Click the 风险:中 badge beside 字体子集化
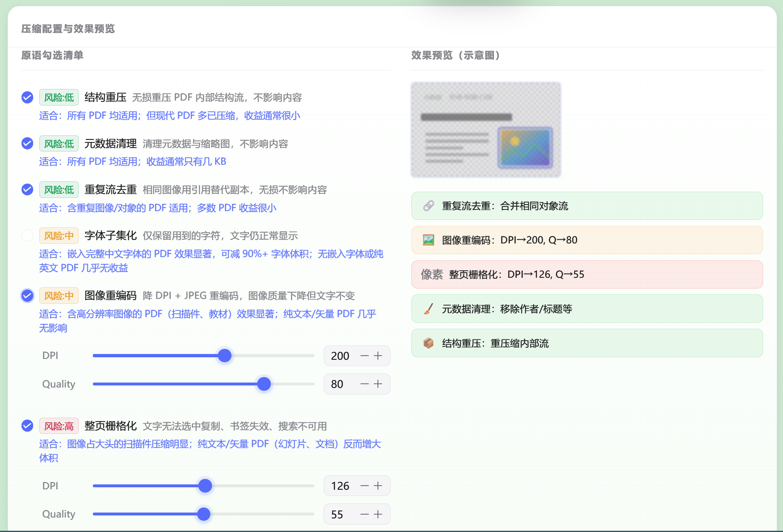Viewport: 783px width, 532px height. coord(59,236)
